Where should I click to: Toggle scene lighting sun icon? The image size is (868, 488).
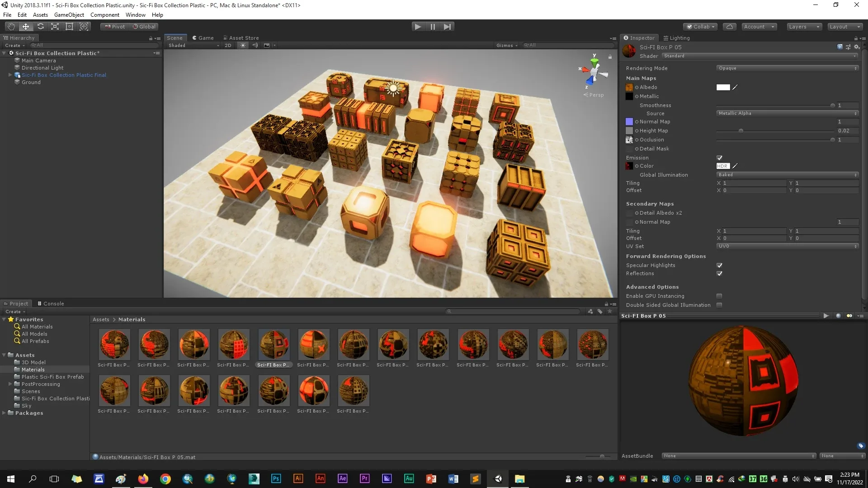click(243, 45)
